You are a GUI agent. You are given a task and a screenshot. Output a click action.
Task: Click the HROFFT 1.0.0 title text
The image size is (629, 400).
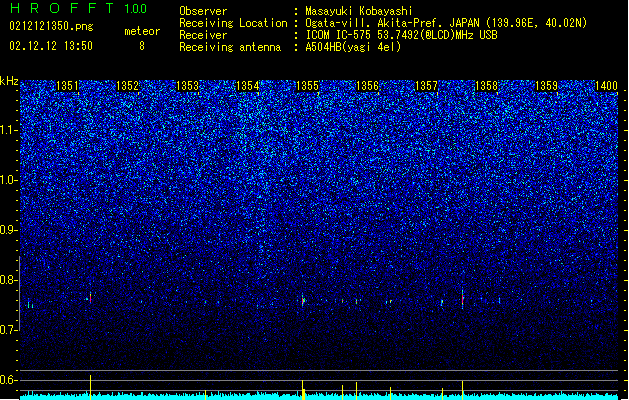pyautogui.click(x=79, y=8)
